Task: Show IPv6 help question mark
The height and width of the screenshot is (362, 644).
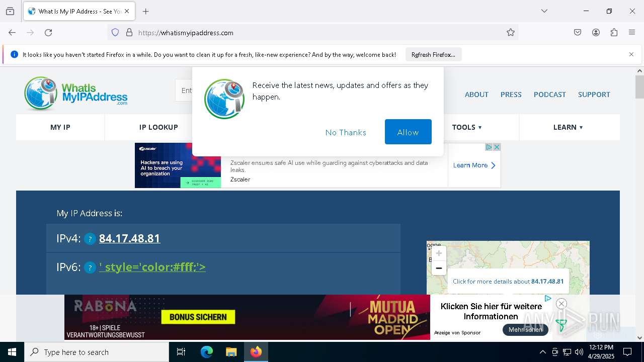Action: click(x=90, y=267)
